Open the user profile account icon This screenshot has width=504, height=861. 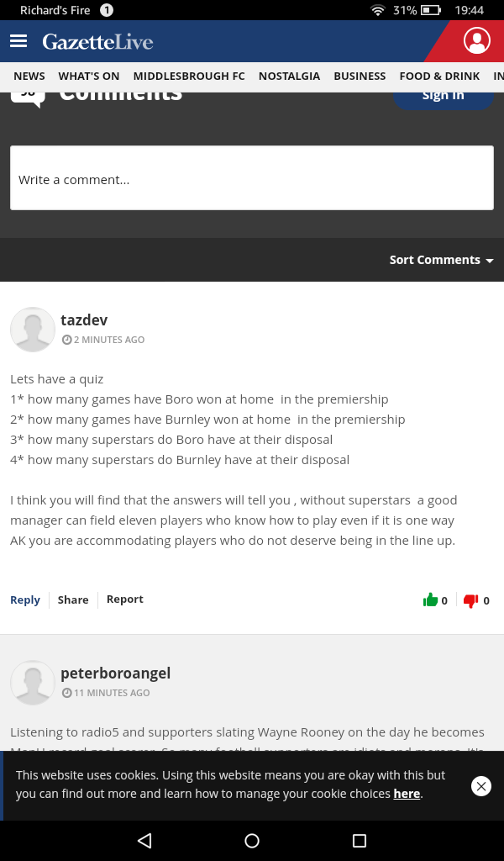pos(476,41)
